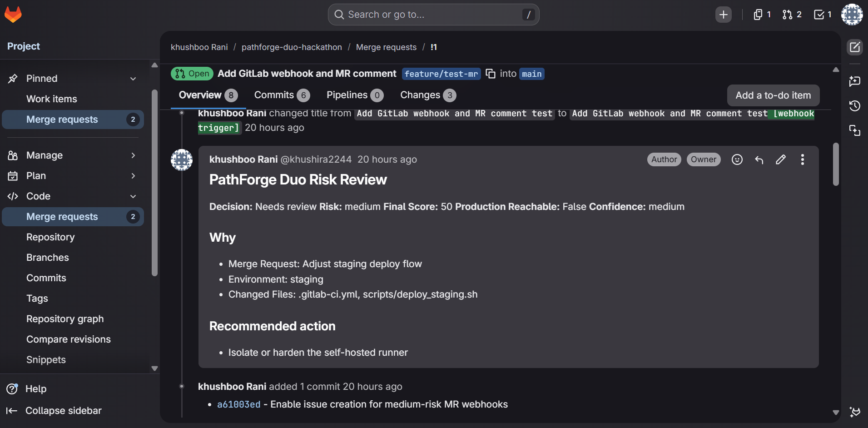Click the Collapse sidebar arrow icon

tap(12, 411)
